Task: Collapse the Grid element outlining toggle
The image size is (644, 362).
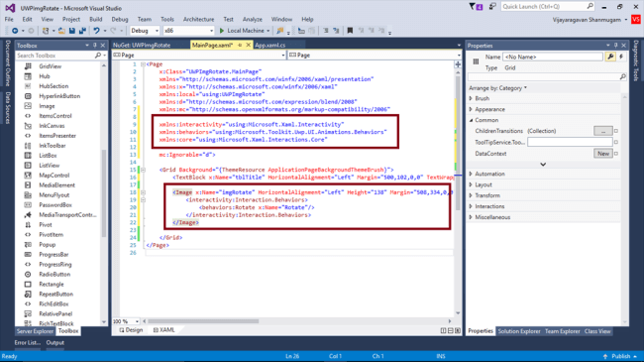Action: 143,170
